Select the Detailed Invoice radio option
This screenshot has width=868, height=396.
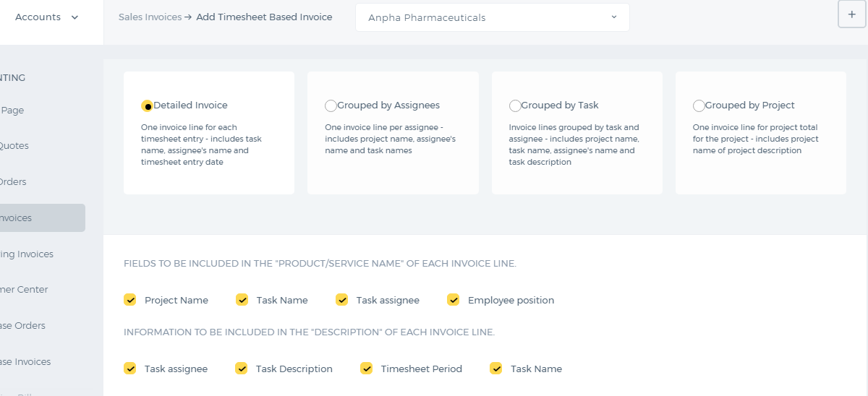coord(148,106)
